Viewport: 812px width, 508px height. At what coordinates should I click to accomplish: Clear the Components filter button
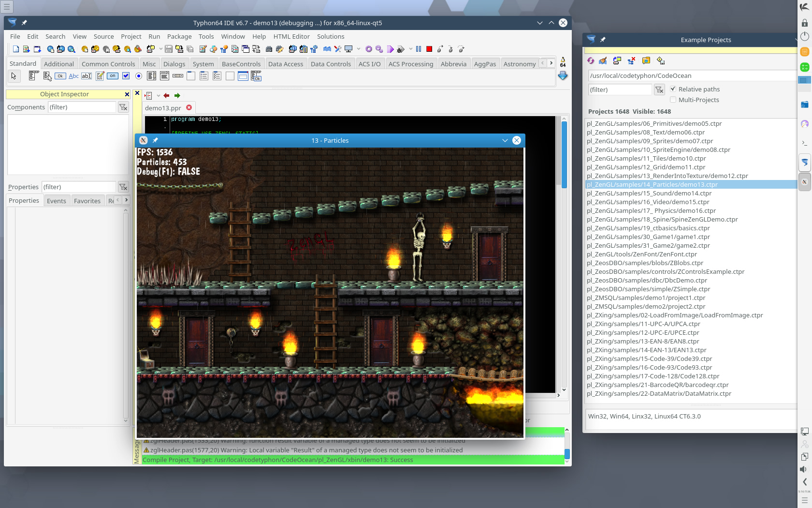coord(123,107)
